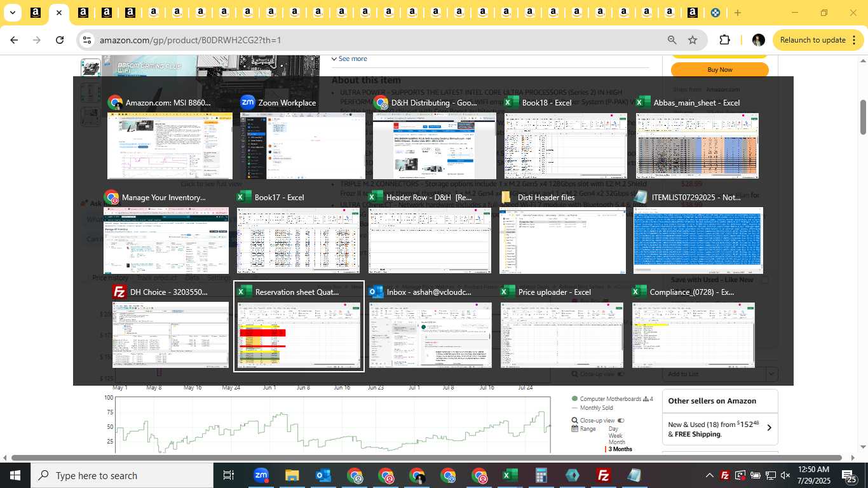The image size is (868, 488).
Task: Open the network tray icon
Action: point(770,475)
